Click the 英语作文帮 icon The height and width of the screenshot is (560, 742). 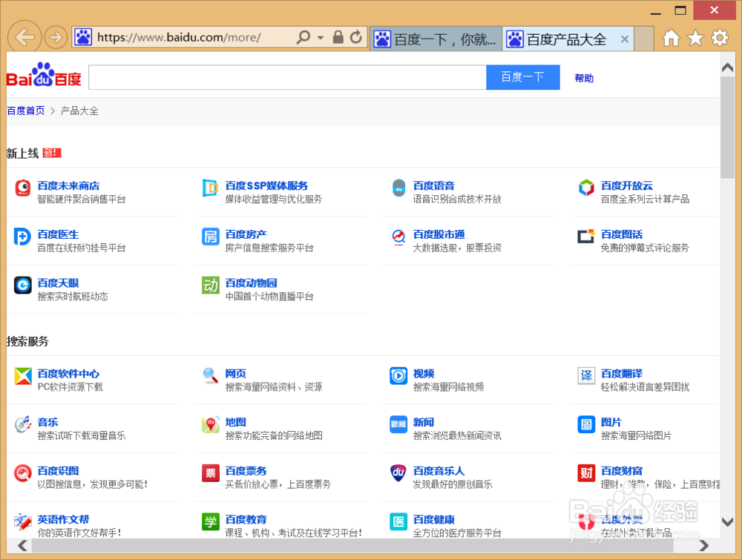23,522
